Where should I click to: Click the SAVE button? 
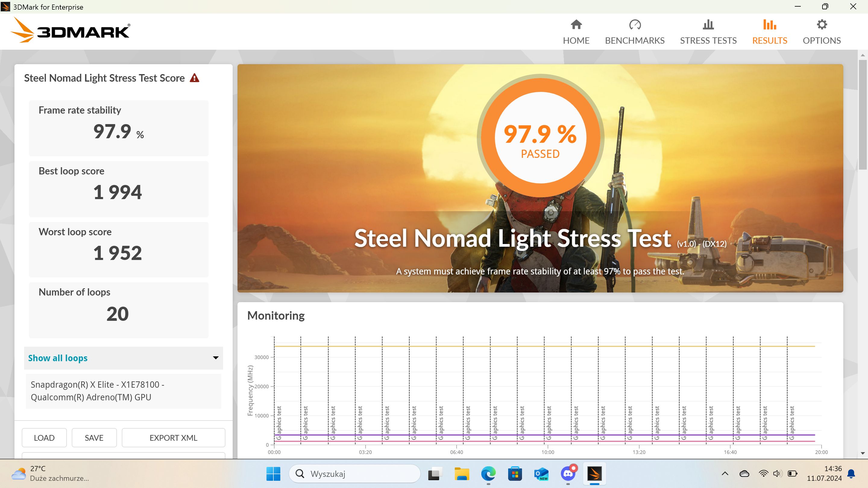click(94, 437)
